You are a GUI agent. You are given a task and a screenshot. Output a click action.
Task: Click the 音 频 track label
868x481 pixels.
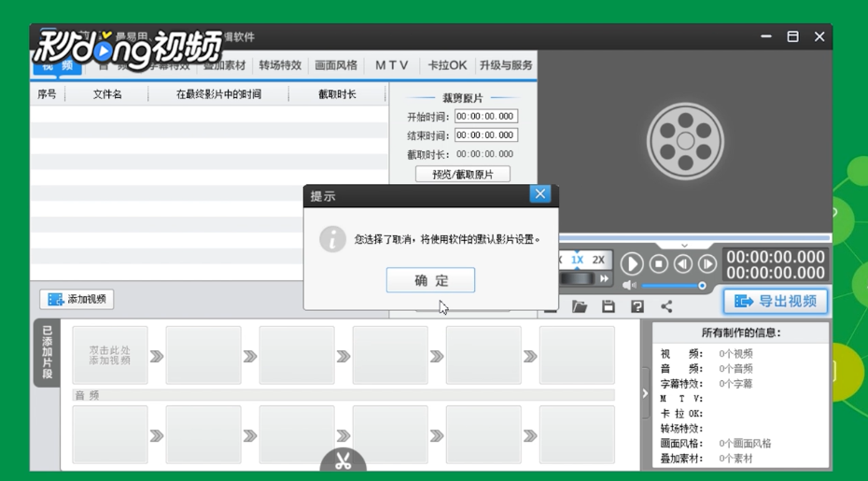[87, 395]
